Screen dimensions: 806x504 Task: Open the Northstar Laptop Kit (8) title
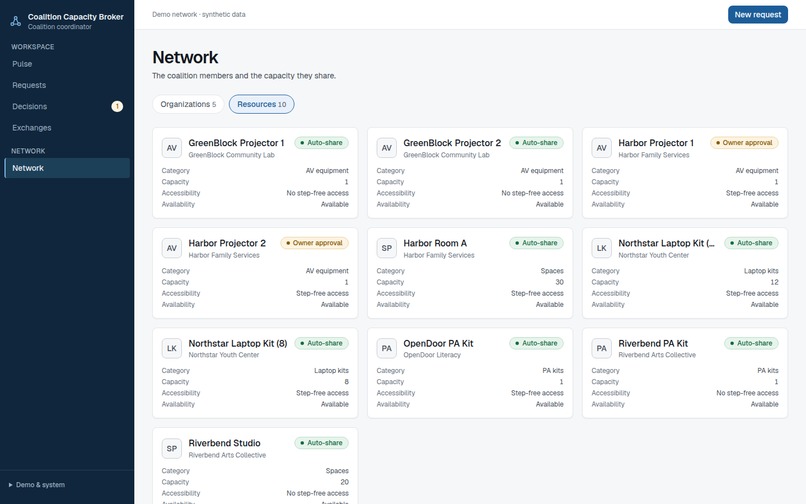pyautogui.click(x=238, y=344)
